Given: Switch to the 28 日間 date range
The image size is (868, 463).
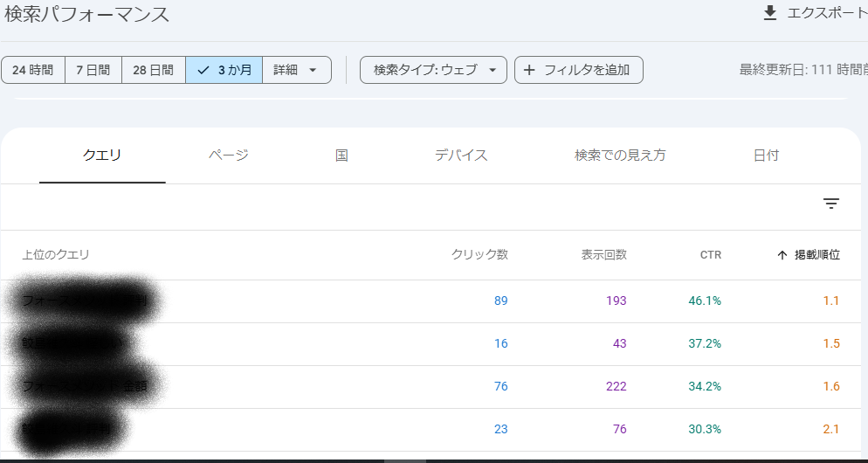Looking at the screenshot, I should pyautogui.click(x=153, y=70).
